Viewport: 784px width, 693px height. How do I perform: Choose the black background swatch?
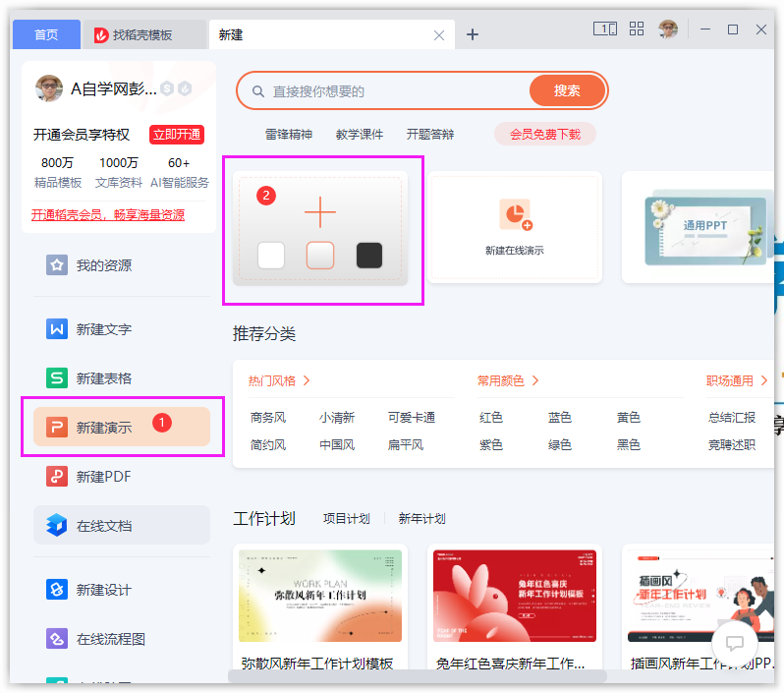click(369, 256)
